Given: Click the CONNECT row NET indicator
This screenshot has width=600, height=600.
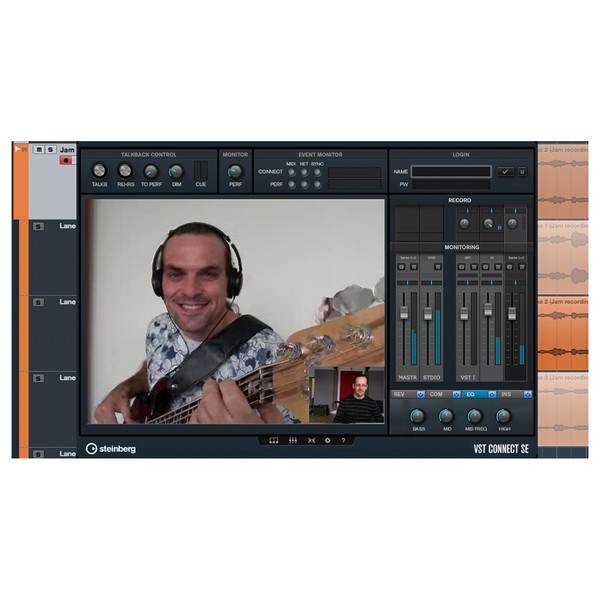Looking at the screenshot, I should [x=304, y=172].
